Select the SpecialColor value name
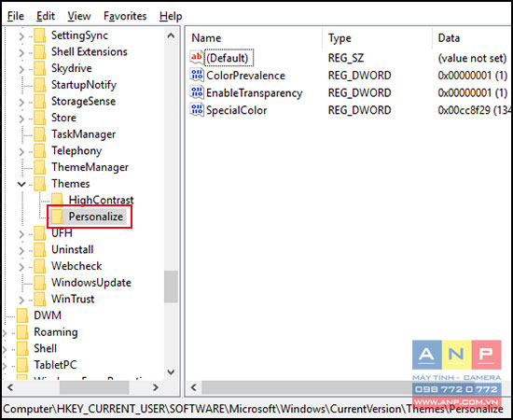Viewport: 513px width, 420px height. point(236,111)
